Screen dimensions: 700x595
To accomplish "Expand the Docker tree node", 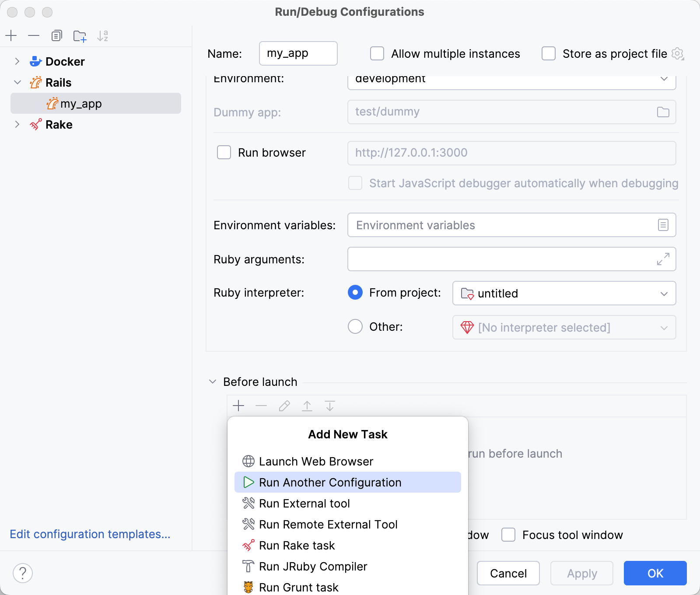I will click(x=17, y=61).
